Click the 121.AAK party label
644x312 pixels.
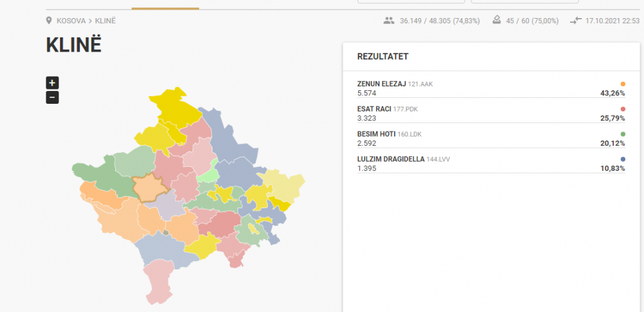coord(420,84)
